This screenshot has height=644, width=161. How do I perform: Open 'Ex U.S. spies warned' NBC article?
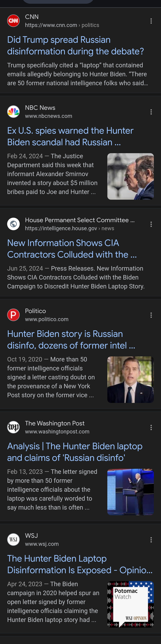tap(70, 136)
